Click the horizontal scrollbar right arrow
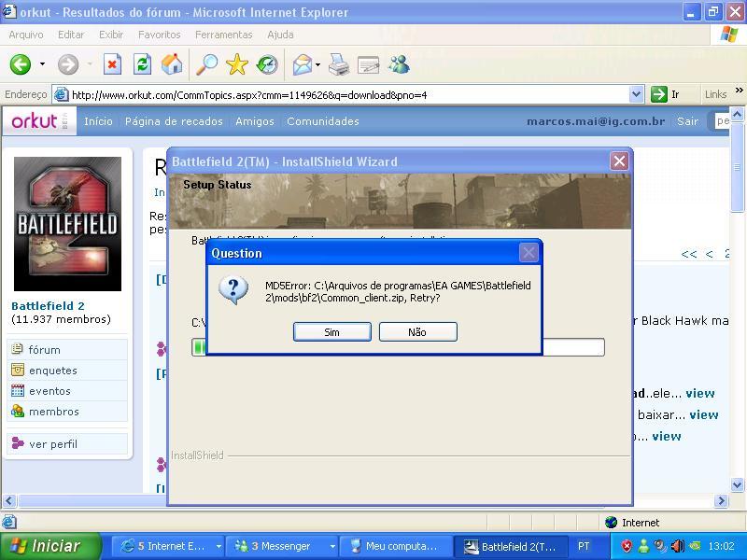The image size is (747, 560). point(721,500)
